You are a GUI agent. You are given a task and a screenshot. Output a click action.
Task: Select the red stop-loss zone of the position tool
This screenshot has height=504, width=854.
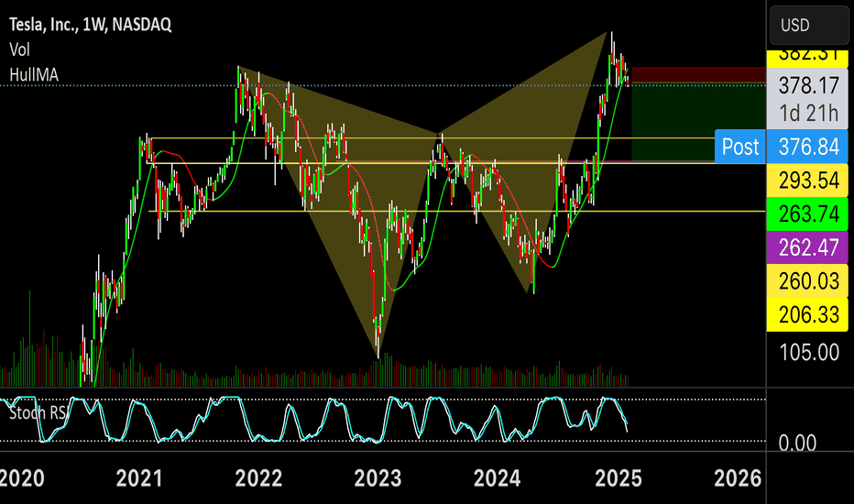click(x=698, y=74)
